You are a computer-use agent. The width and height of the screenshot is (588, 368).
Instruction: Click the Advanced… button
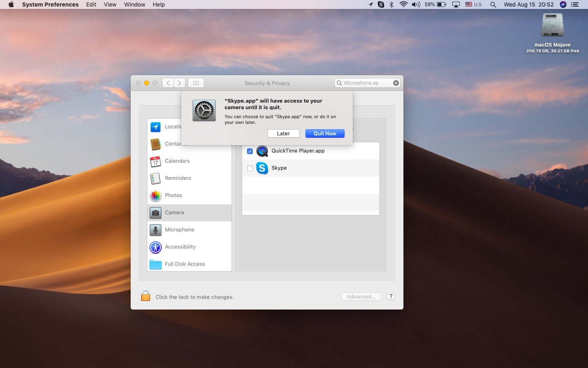(361, 297)
